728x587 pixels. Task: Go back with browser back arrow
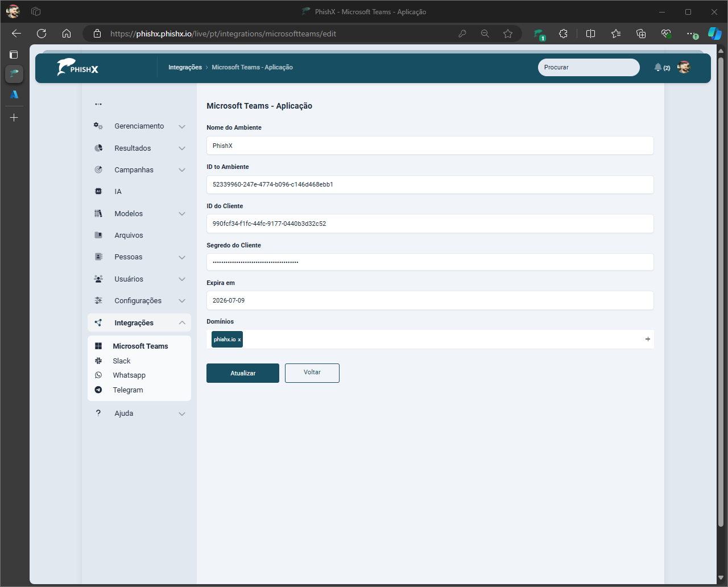(x=16, y=34)
